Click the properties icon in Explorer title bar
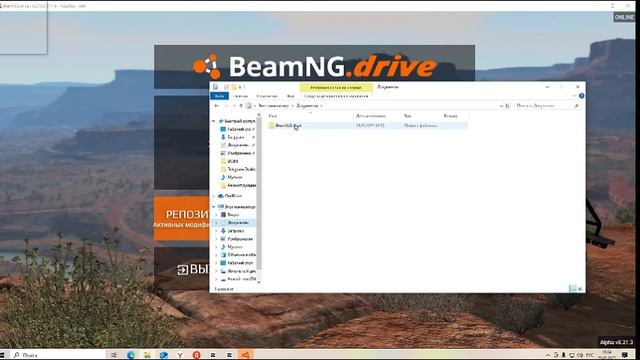This screenshot has width=640, height=360. (226, 87)
